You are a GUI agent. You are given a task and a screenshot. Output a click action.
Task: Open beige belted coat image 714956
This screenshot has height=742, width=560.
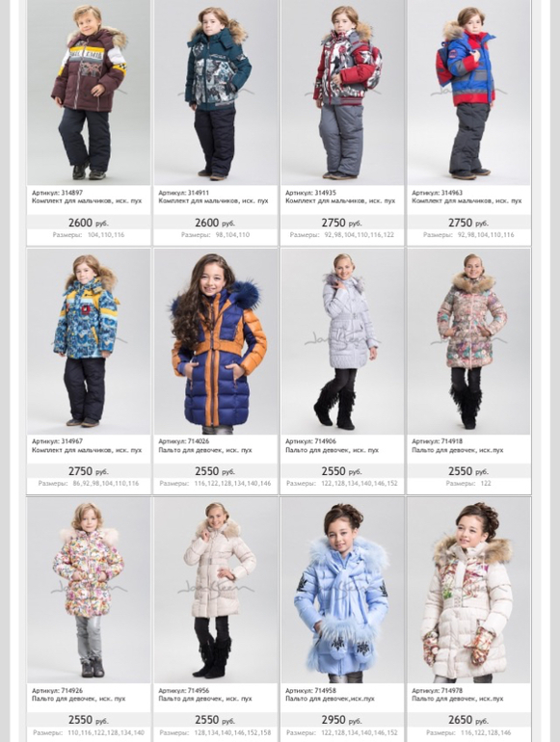[215, 591]
